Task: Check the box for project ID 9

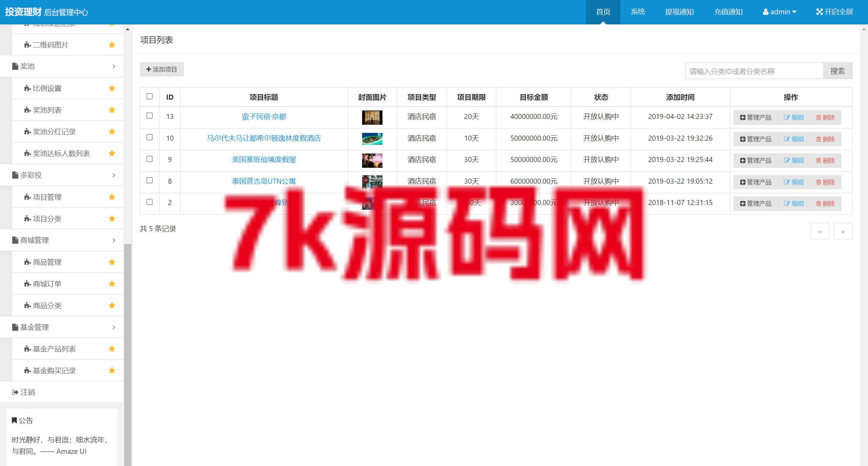Action: coord(150,159)
